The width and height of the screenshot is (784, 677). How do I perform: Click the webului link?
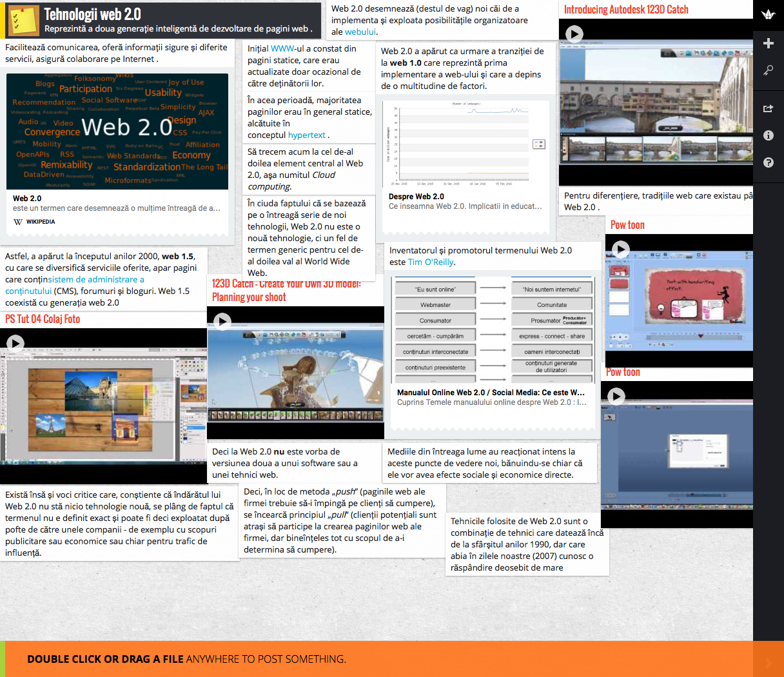click(x=360, y=32)
